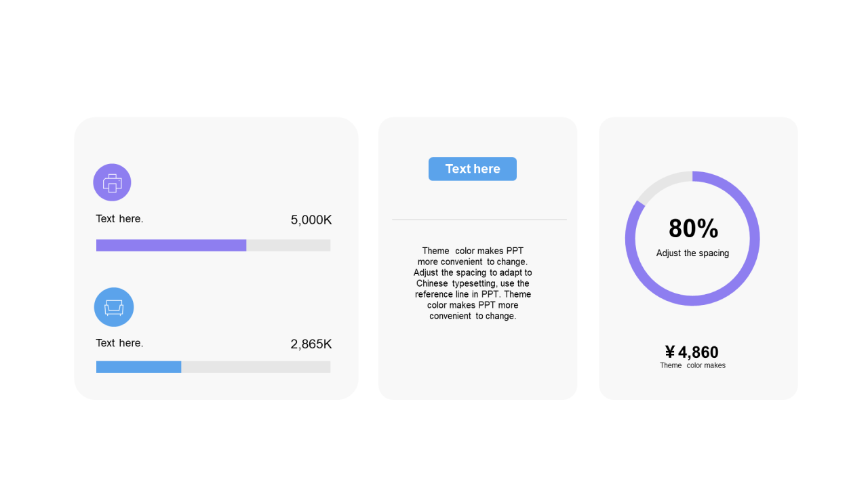Image resolution: width=868 pixels, height=488 pixels.
Task: Click the purple filled progress bar
Action: tap(171, 245)
